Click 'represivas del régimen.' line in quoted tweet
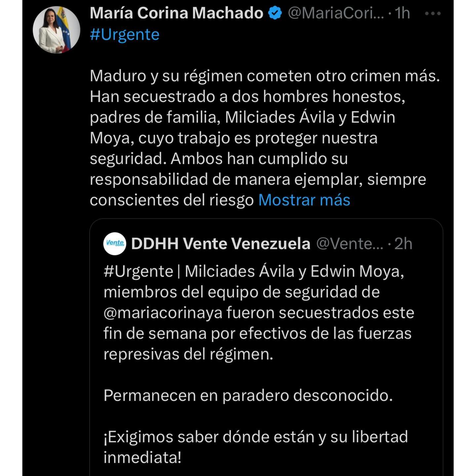476x476 pixels. pos(188,354)
